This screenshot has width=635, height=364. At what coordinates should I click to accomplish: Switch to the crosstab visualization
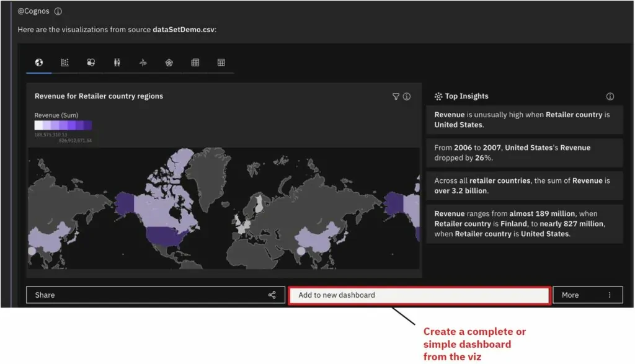(195, 63)
